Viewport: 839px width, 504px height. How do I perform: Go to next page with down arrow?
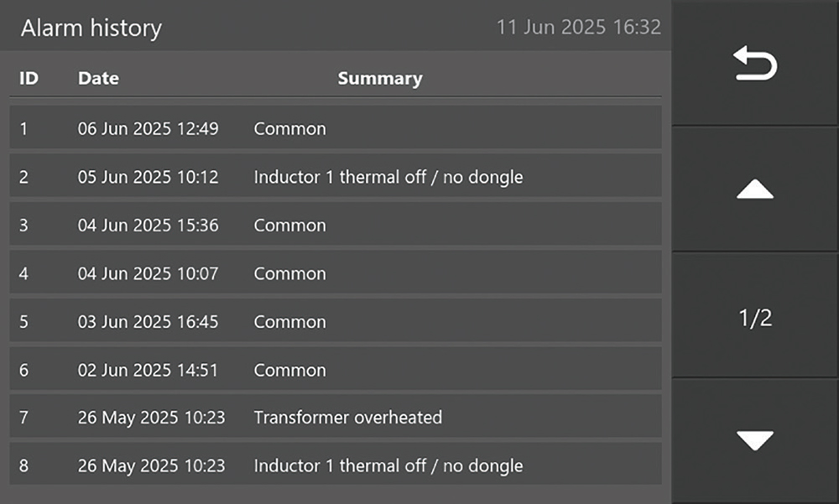pyautogui.click(x=754, y=440)
